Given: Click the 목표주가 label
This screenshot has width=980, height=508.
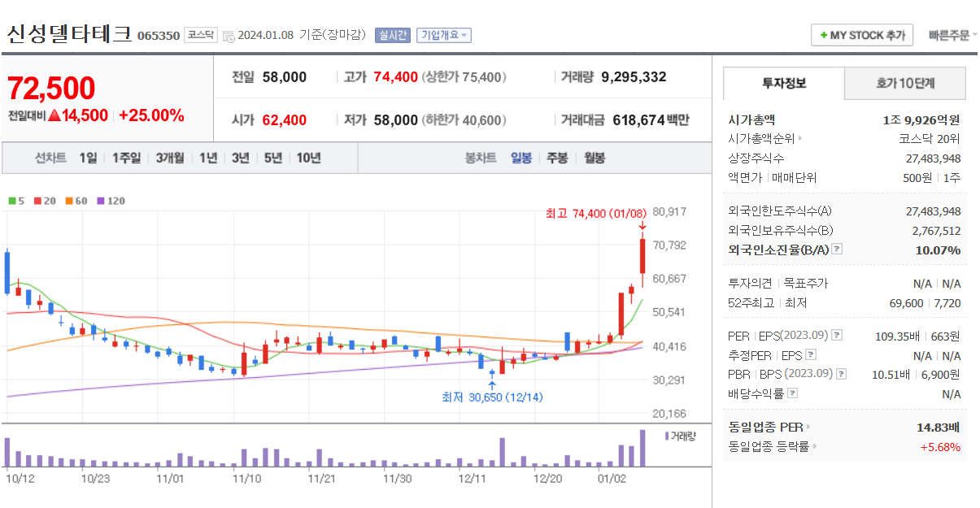Looking at the screenshot, I should (805, 284).
